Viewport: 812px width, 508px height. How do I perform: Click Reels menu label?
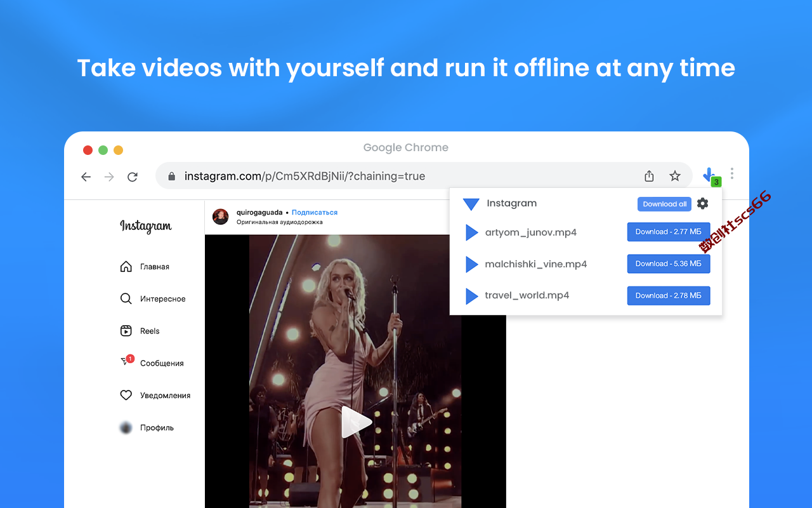[x=150, y=331]
